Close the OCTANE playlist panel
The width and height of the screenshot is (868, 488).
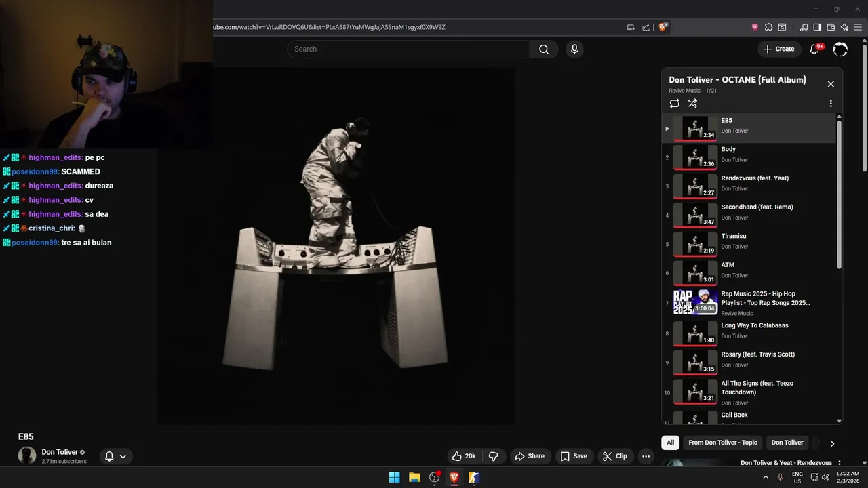[831, 84]
